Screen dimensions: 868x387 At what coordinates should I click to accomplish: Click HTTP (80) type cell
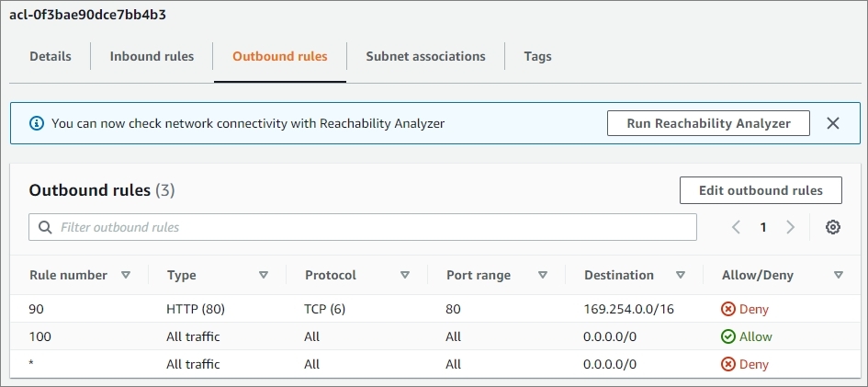(196, 309)
